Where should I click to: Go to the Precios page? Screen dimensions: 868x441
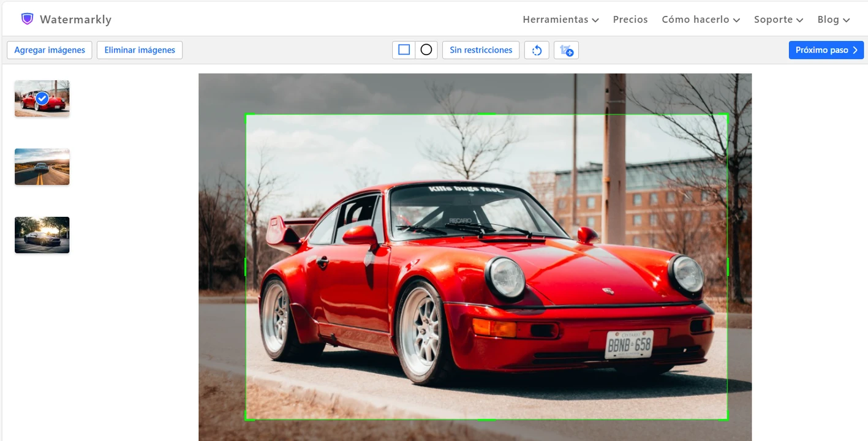(630, 20)
